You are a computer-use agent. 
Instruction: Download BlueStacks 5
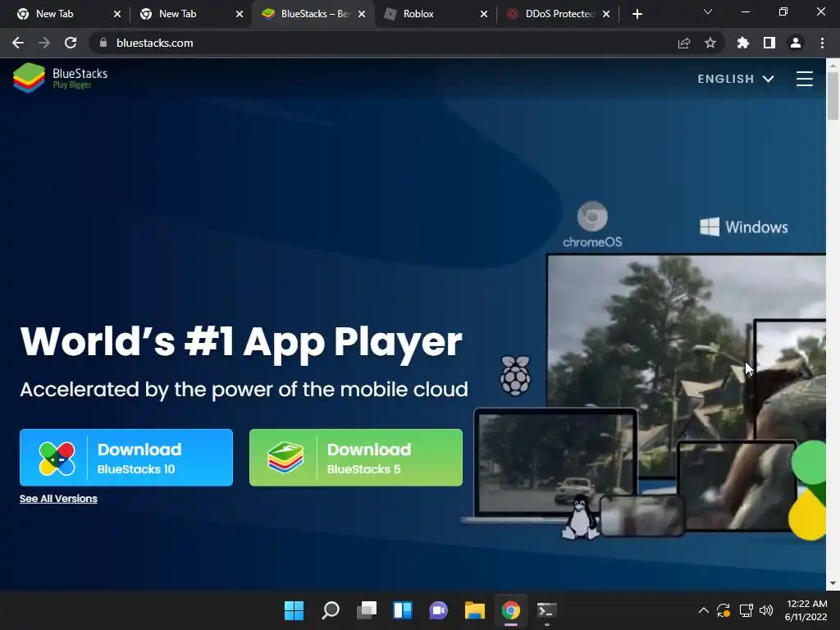356,458
